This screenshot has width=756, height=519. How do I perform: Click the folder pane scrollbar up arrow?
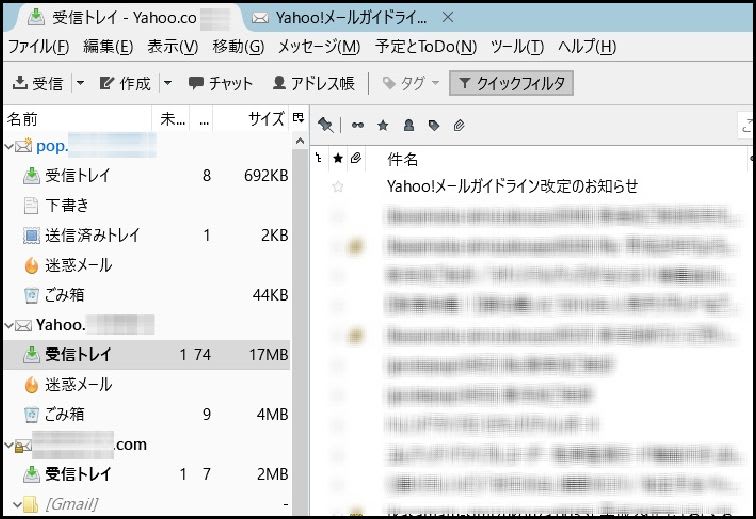[300, 141]
